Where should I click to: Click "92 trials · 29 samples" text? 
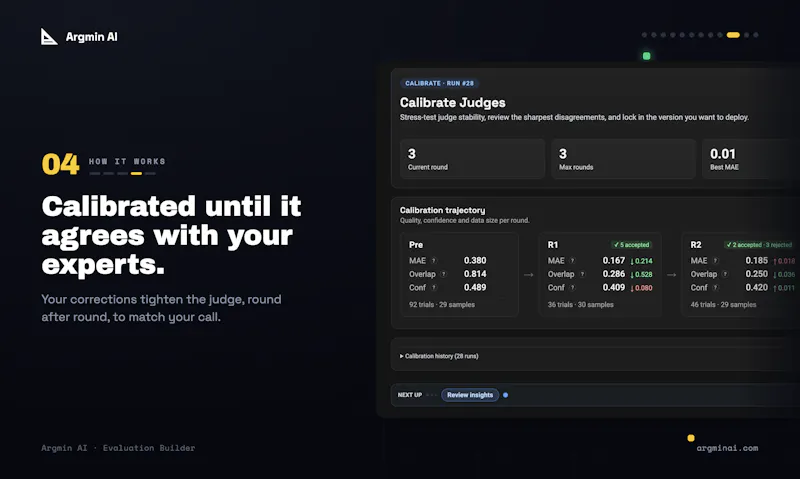pos(442,305)
